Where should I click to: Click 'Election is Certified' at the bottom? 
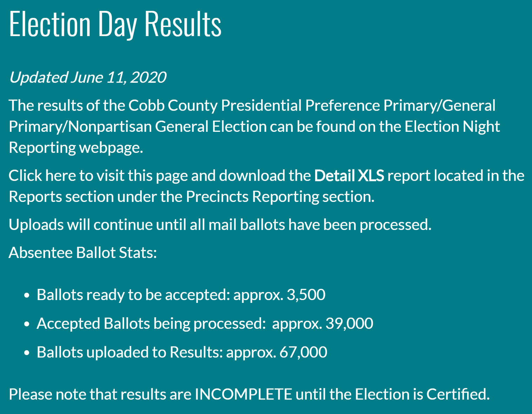422,394
